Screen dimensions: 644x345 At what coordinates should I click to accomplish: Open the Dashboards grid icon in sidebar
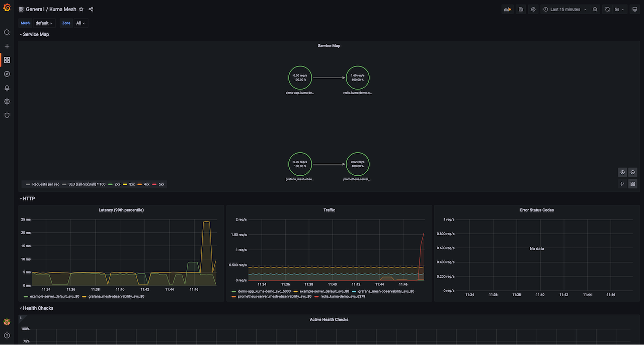(7, 59)
